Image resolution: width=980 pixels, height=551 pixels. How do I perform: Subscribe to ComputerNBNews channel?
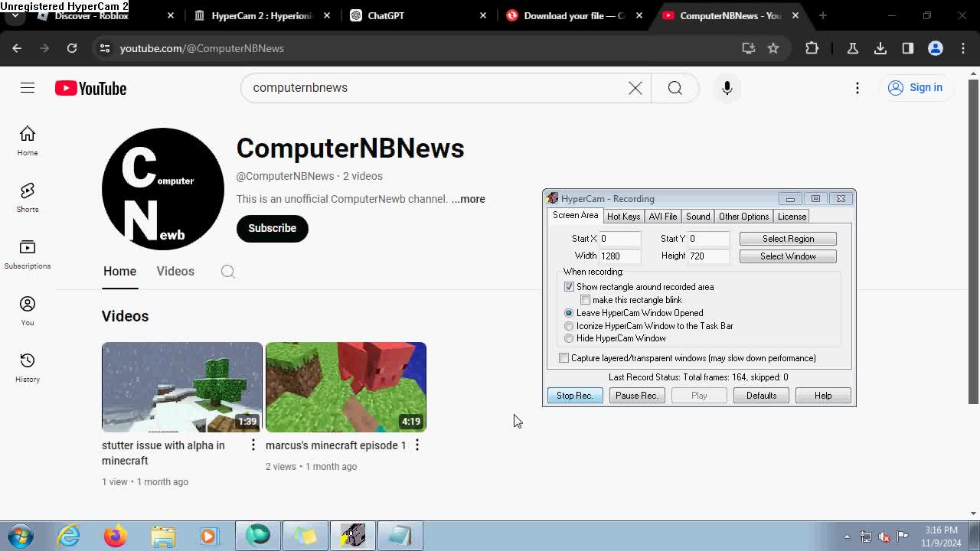pos(272,228)
